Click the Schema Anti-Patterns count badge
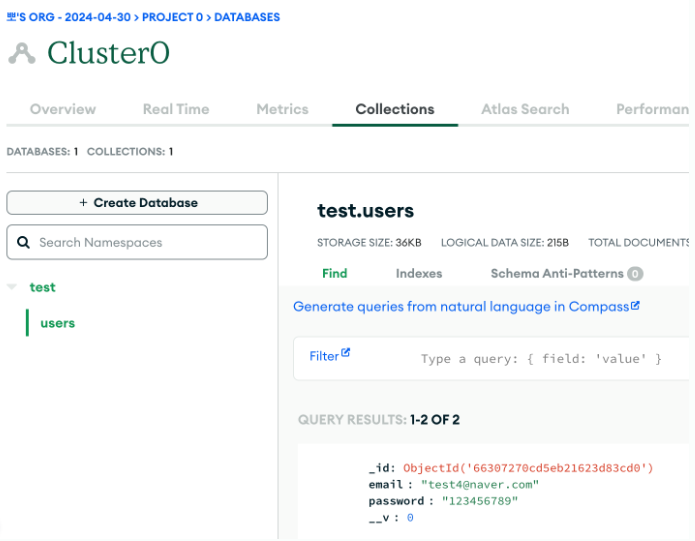Image resolution: width=695 pixels, height=541 pixels. 635,274
